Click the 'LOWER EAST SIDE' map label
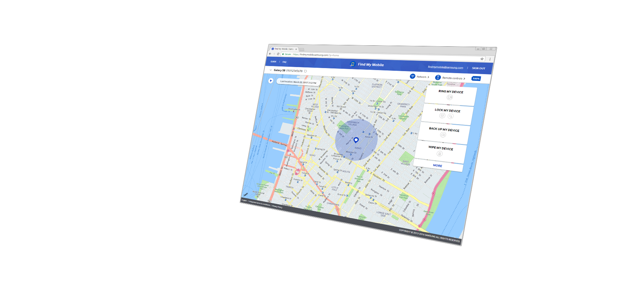This screenshot has width=644, height=302. [x=383, y=214]
